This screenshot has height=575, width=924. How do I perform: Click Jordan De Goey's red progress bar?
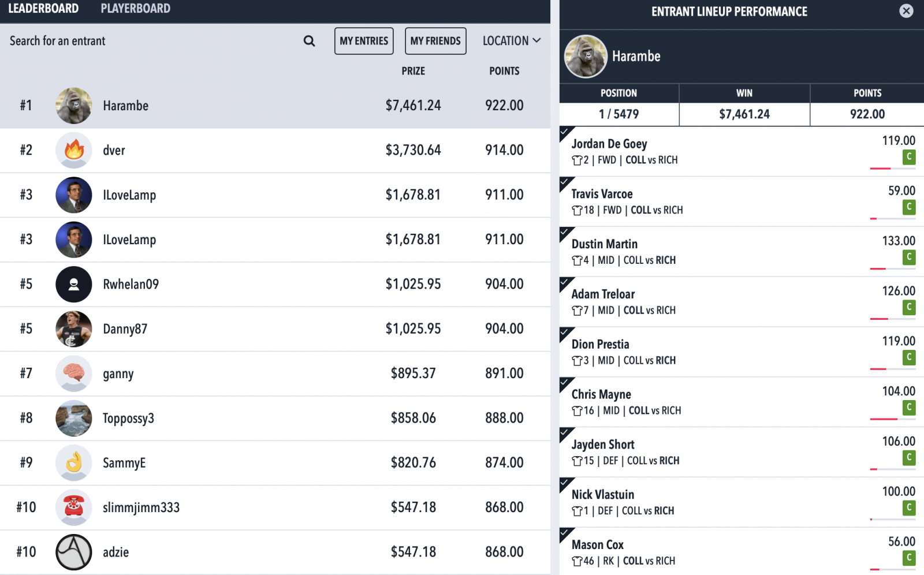(880, 169)
